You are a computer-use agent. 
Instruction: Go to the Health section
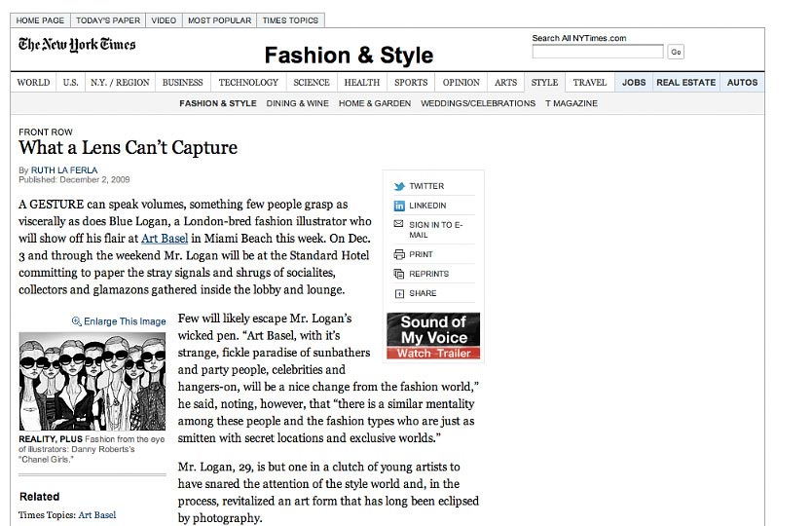coord(361,83)
